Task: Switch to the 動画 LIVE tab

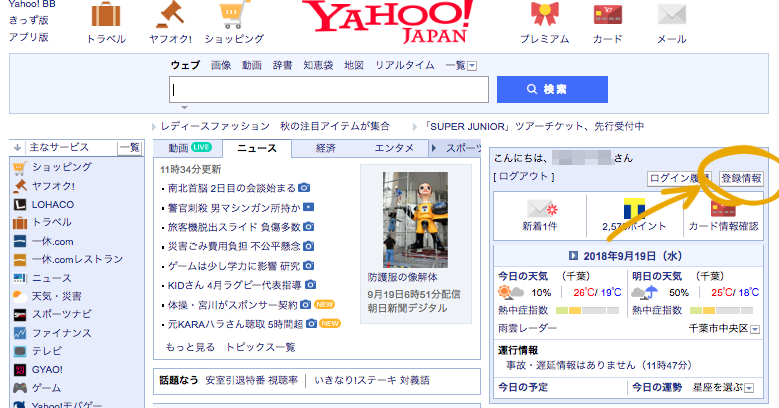Action: [x=189, y=148]
